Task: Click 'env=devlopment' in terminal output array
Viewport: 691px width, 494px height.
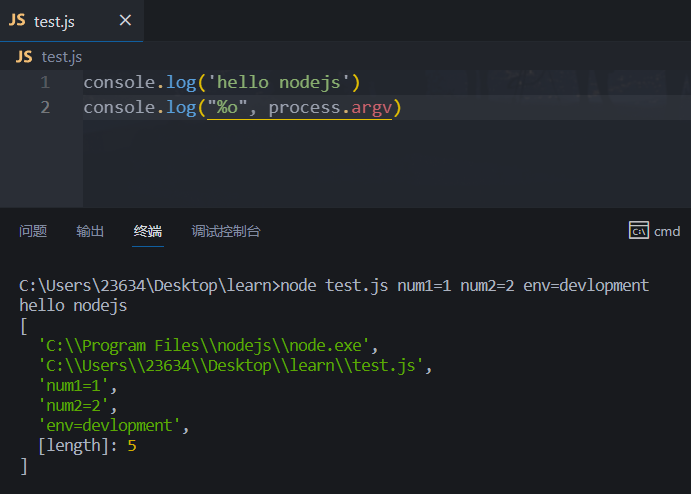Action: 109,425
